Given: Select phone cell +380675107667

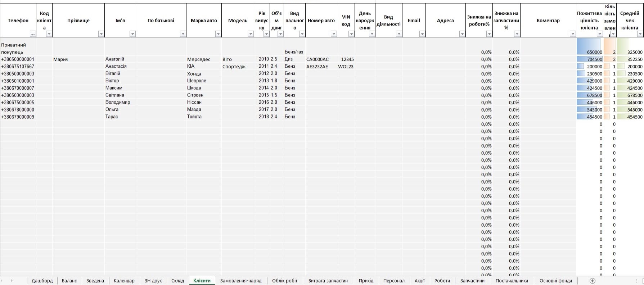Looking at the screenshot, I should (x=18, y=67).
